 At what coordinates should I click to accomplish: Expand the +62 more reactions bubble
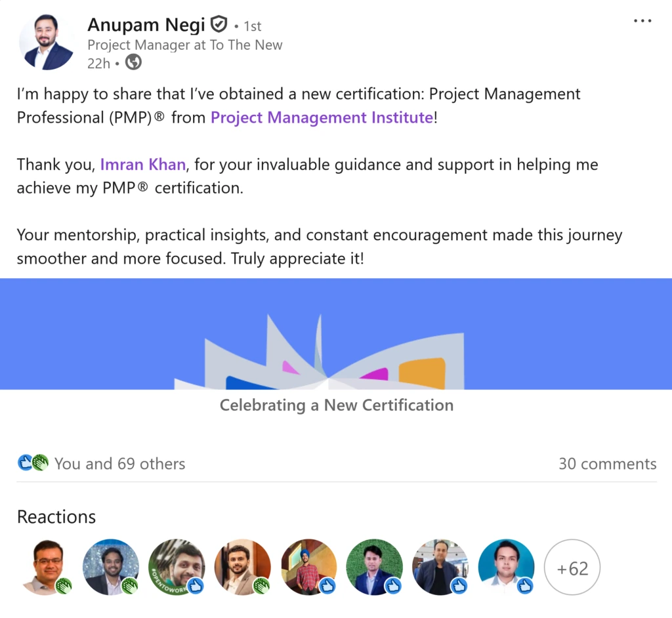pyautogui.click(x=572, y=567)
